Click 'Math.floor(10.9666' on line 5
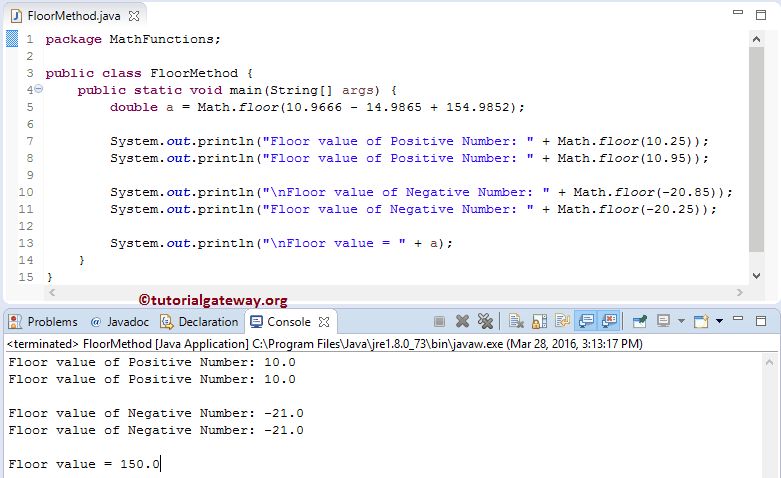The width and height of the screenshot is (781, 478). (x=269, y=107)
